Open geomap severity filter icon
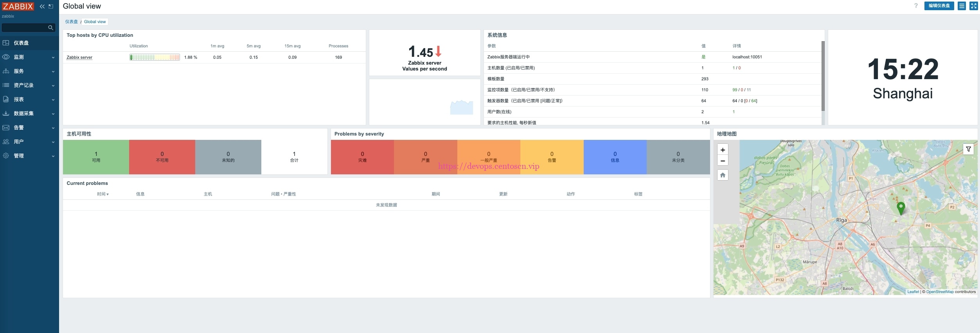 click(968, 149)
